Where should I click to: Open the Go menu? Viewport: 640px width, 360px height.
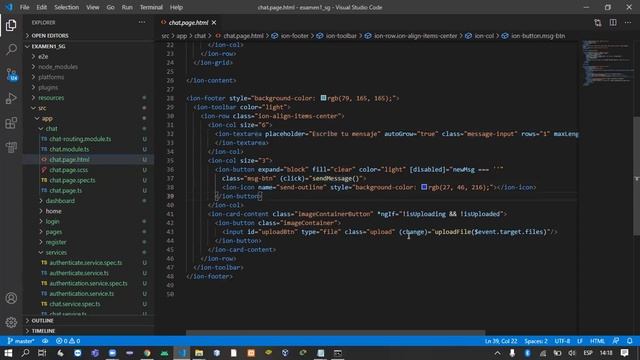110,7
